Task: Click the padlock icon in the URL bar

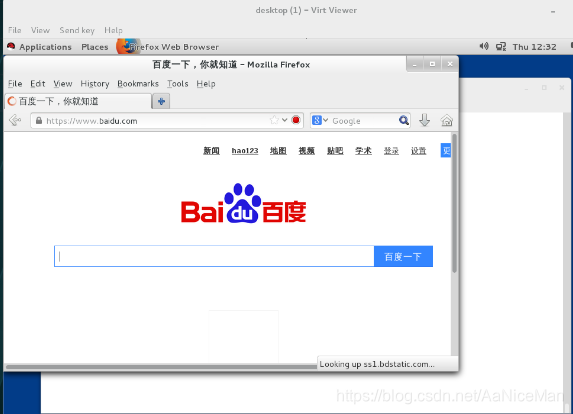Action: tap(39, 121)
